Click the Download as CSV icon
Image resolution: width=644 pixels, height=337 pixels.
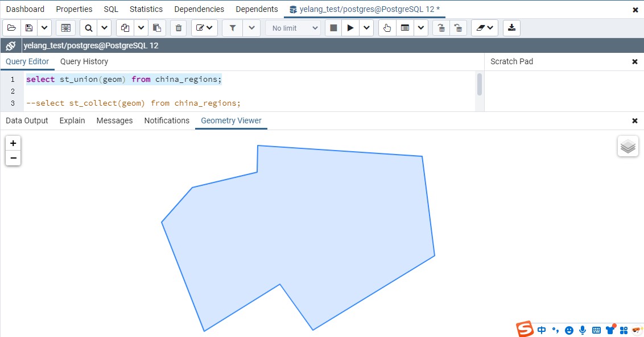(511, 28)
